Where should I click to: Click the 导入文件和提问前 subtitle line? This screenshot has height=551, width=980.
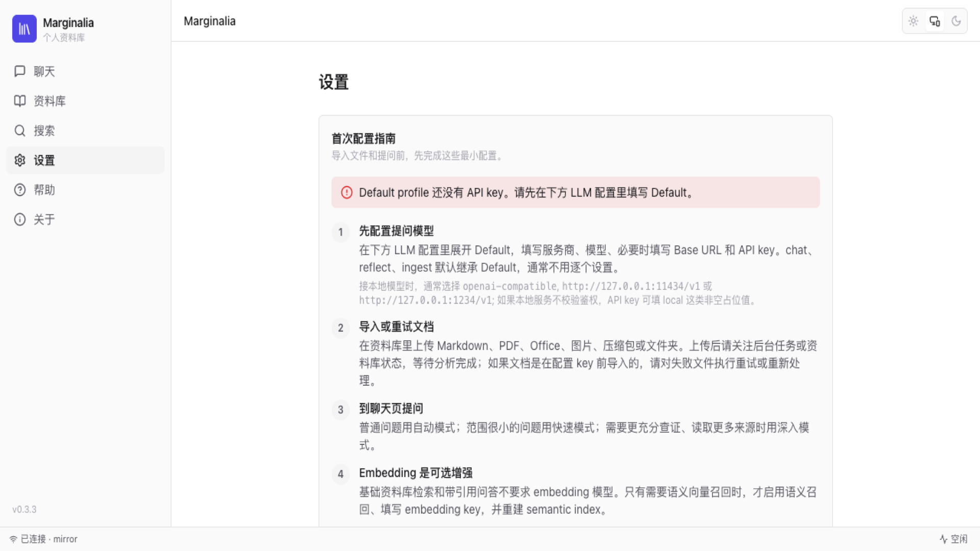click(418, 156)
